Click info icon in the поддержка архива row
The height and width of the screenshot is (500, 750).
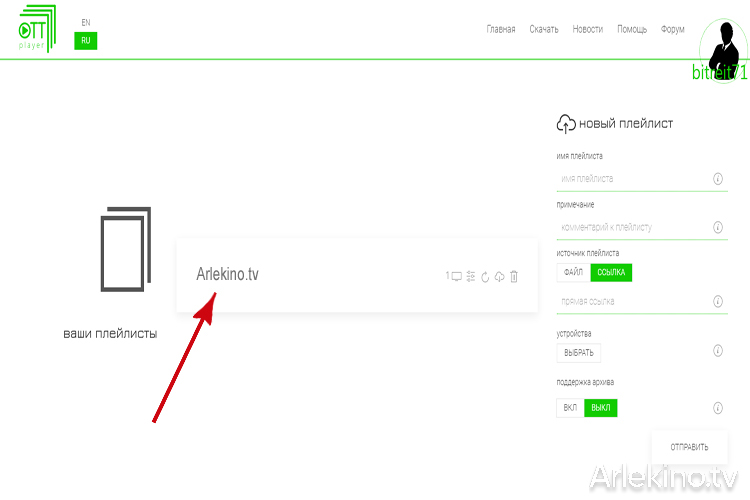coord(717,408)
